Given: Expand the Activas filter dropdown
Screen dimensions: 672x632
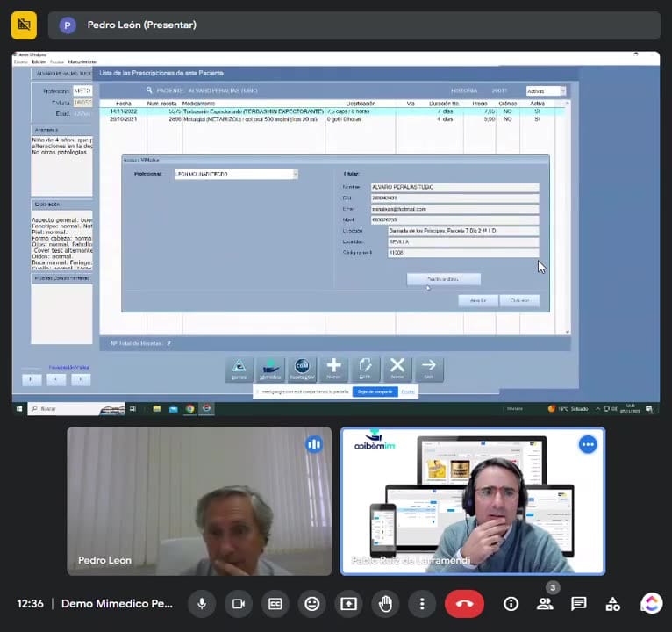Looking at the screenshot, I should 563,91.
